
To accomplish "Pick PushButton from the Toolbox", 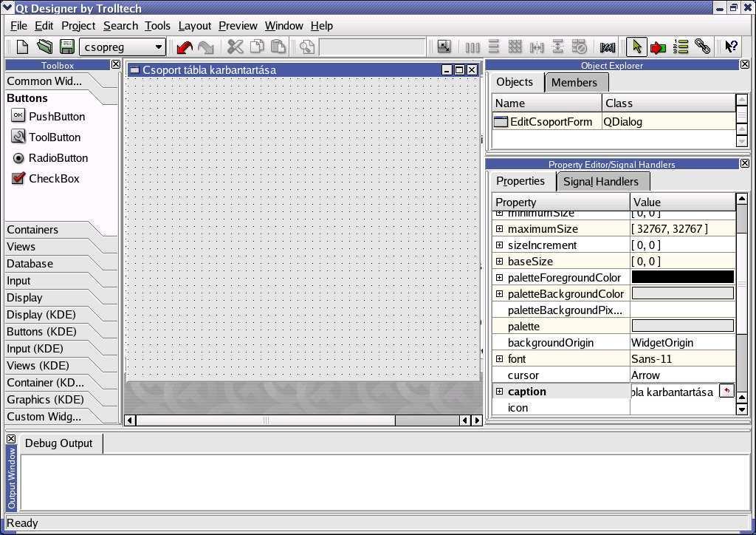I will (x=48, y=116).
